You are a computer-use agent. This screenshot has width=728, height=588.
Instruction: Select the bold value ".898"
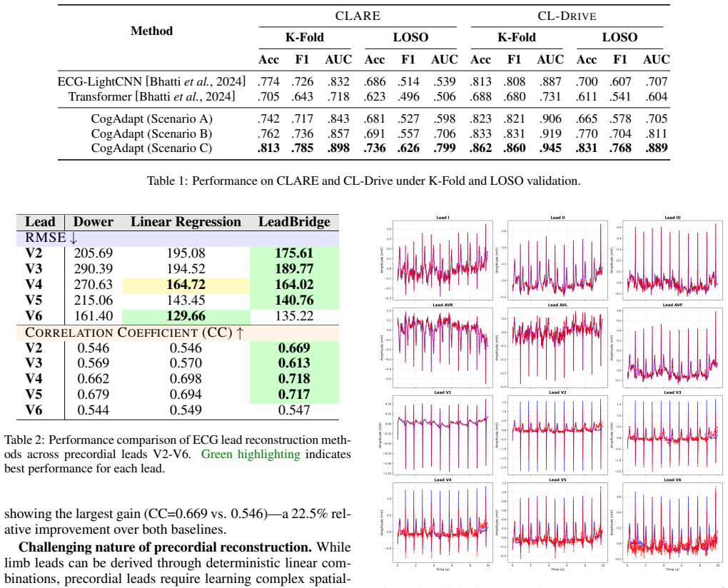pyautogui.click(x=338, y=148)
